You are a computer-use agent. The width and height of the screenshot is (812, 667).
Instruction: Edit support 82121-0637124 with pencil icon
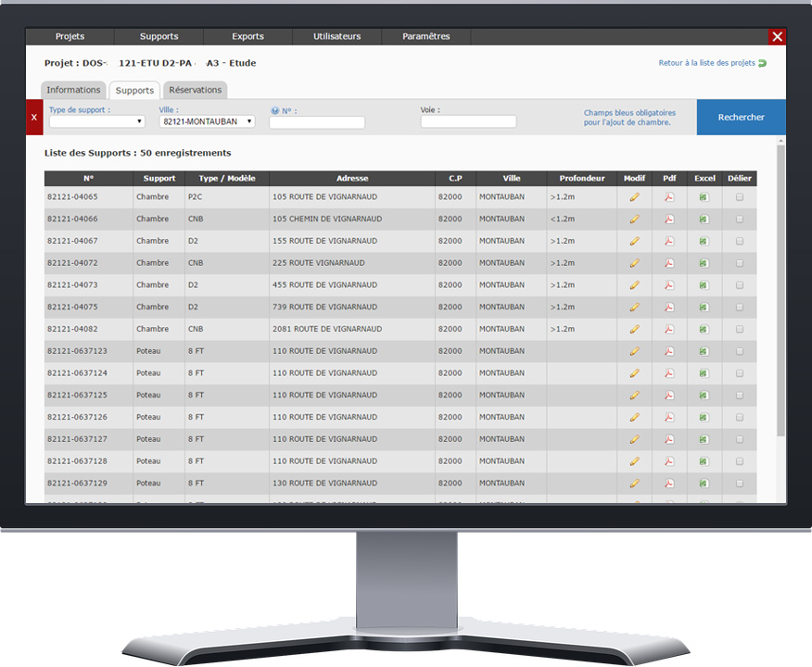click(634, 373)
